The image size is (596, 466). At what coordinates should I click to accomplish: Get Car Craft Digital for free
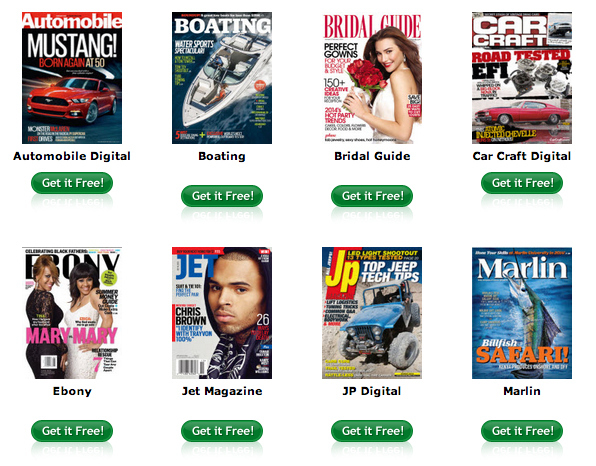click(x=522, y=183)
